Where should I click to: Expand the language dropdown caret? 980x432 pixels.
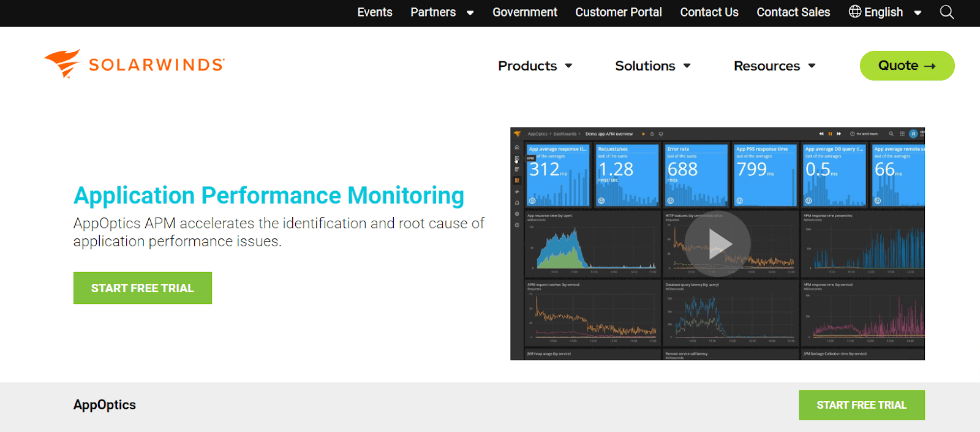coord(918,13)
